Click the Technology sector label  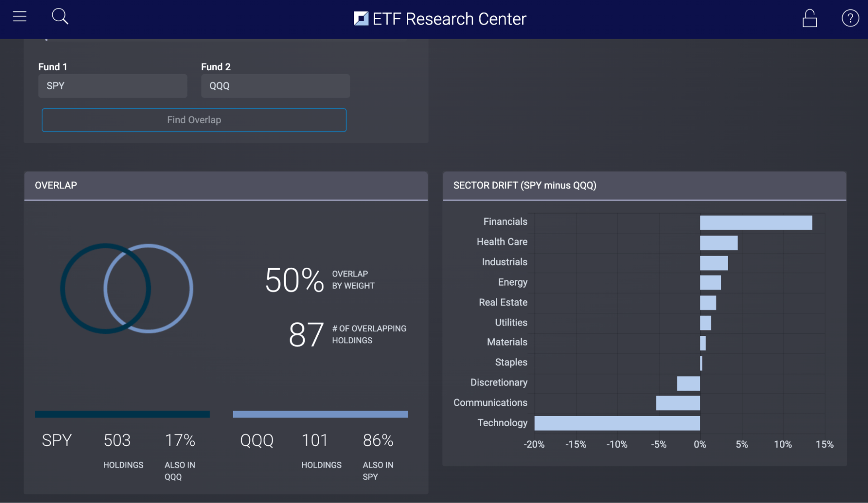502,423
